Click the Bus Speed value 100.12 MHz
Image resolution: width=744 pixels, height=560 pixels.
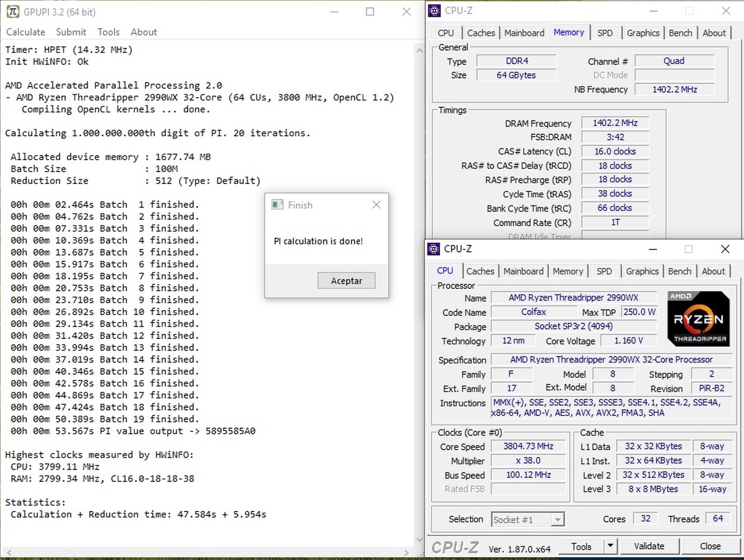(528, 475)
